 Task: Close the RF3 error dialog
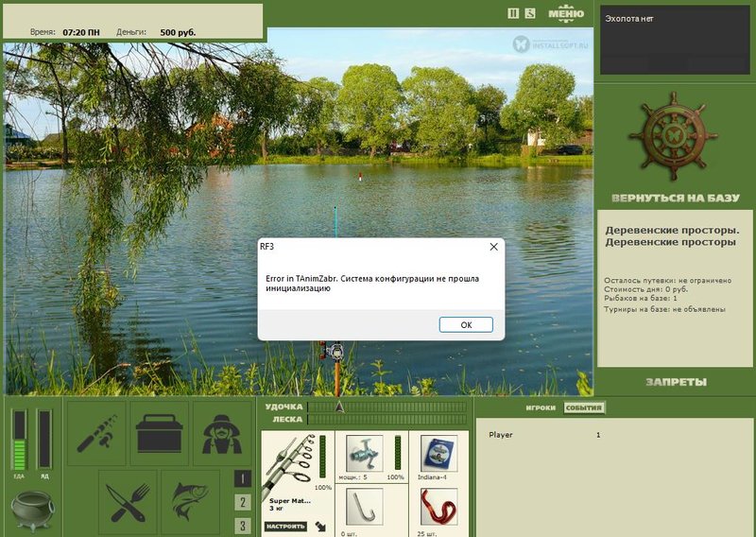tap(493, 247)
